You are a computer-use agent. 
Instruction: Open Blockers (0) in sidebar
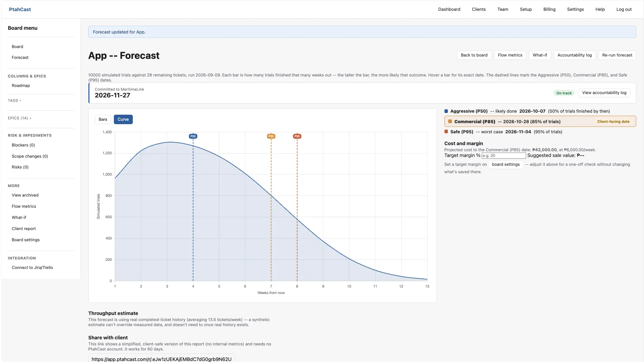(x=23, y=145)
